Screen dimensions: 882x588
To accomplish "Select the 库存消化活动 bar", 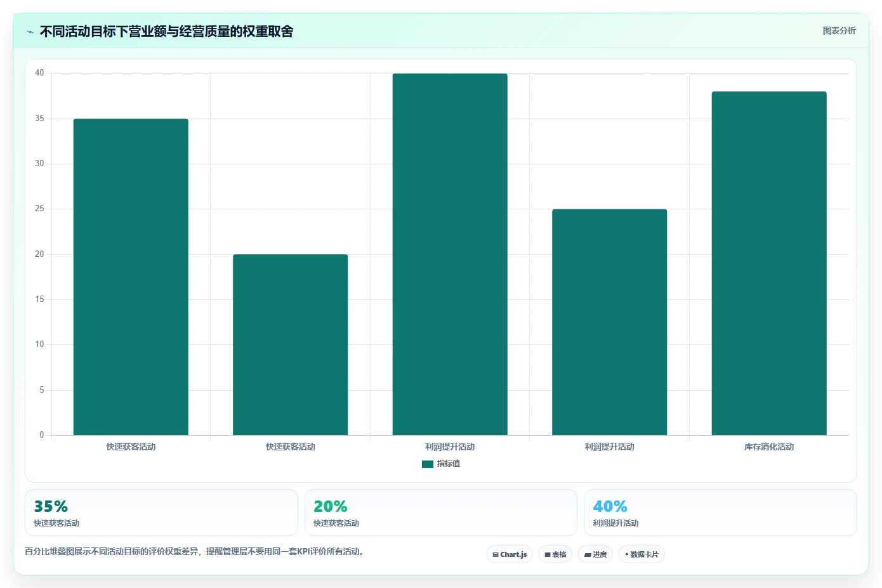I will tap(769, 263).
